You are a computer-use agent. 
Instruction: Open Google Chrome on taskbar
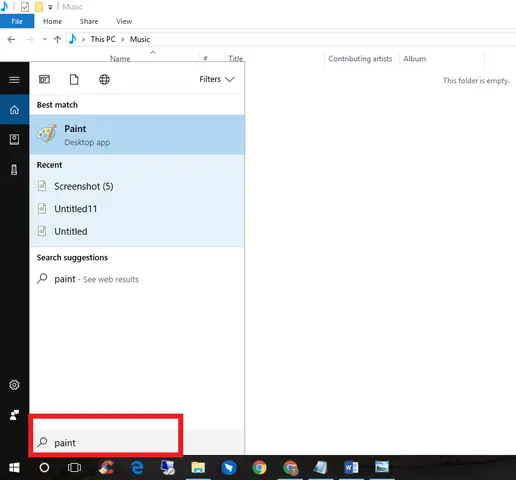(x=259, y=467)
